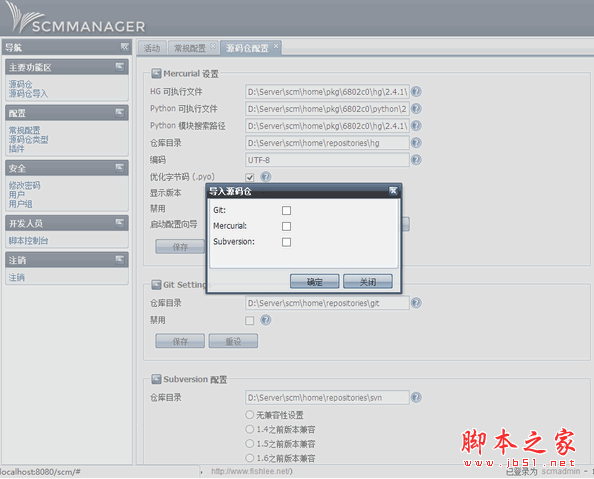Show help for 优化字节码 option
This screenshot has height=479, width=594.
(x=266, y=176)
